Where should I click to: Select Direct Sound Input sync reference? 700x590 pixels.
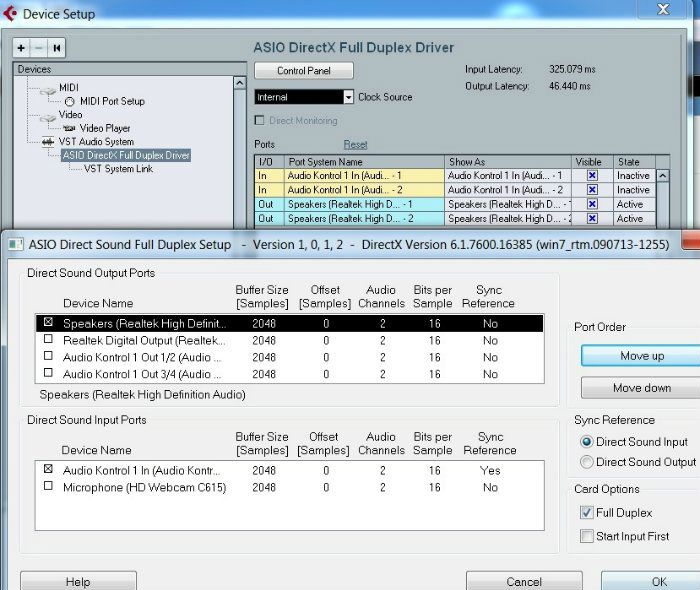click(x=586, y=442)
